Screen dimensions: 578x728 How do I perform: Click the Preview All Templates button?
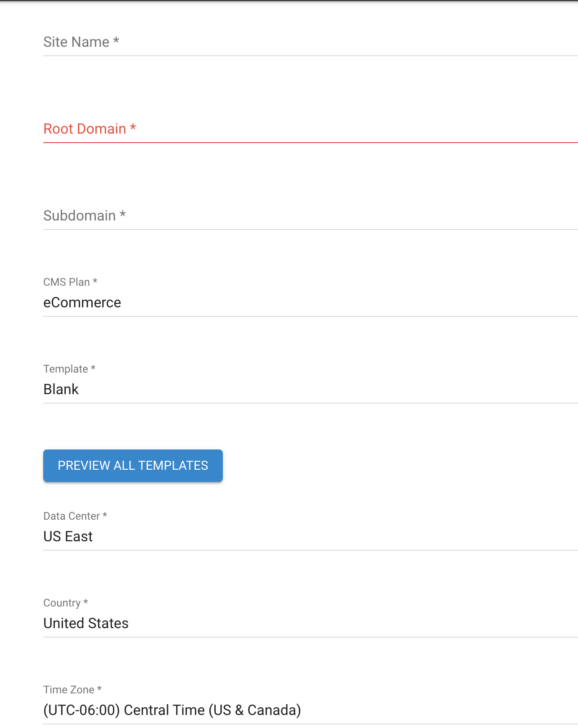(133, 466)
